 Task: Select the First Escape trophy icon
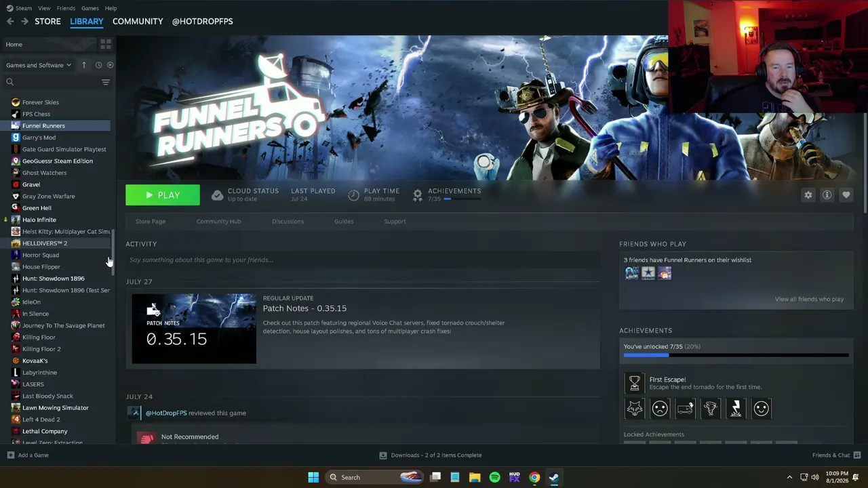click(635, 383)
